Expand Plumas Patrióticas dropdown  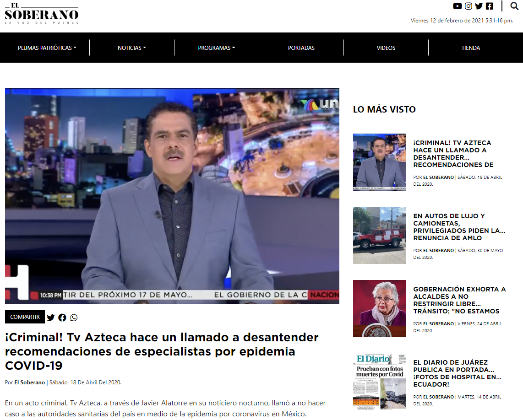point(47,48)
